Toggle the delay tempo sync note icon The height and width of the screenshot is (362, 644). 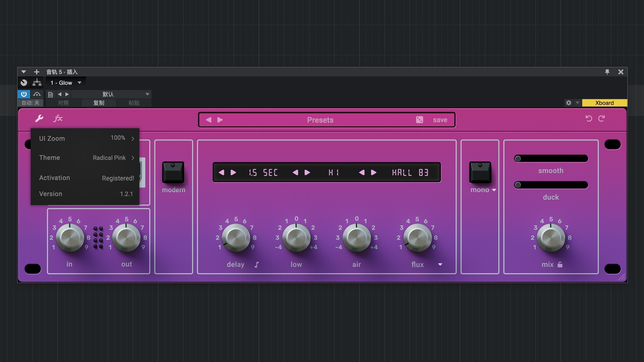pos(257,265)
